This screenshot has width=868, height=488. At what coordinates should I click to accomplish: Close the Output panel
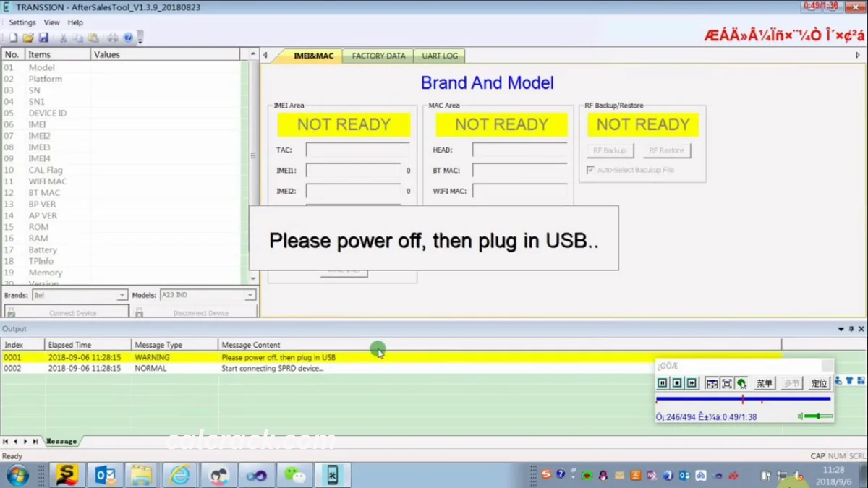click(861, 329)
